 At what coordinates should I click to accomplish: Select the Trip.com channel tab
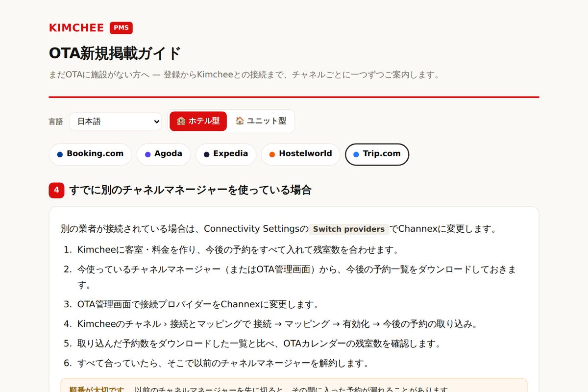tap(377, 154)
